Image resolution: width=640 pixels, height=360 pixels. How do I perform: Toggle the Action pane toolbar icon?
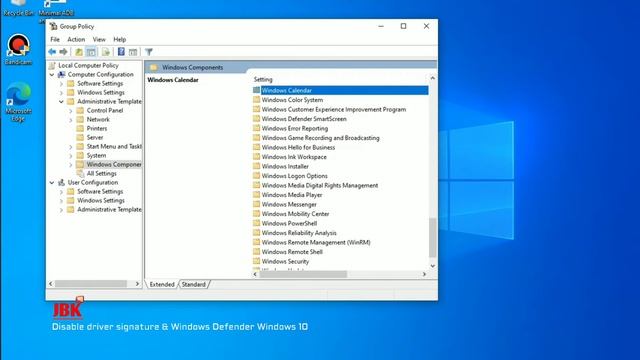133,52
